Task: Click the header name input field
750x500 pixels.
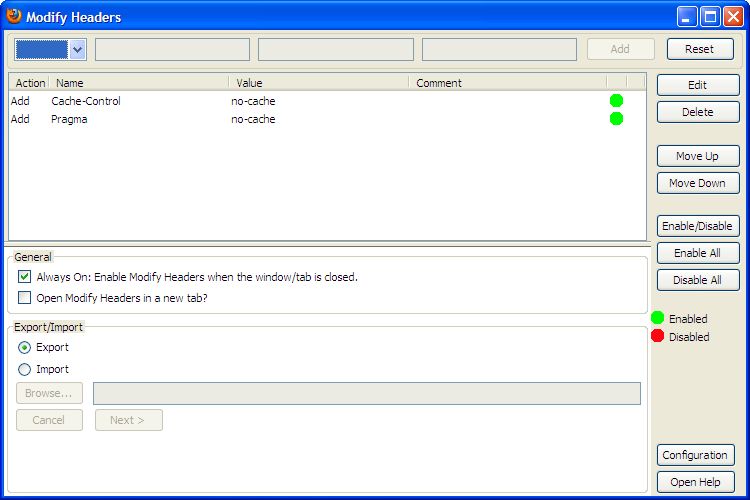Action: (x=172, y=50)
